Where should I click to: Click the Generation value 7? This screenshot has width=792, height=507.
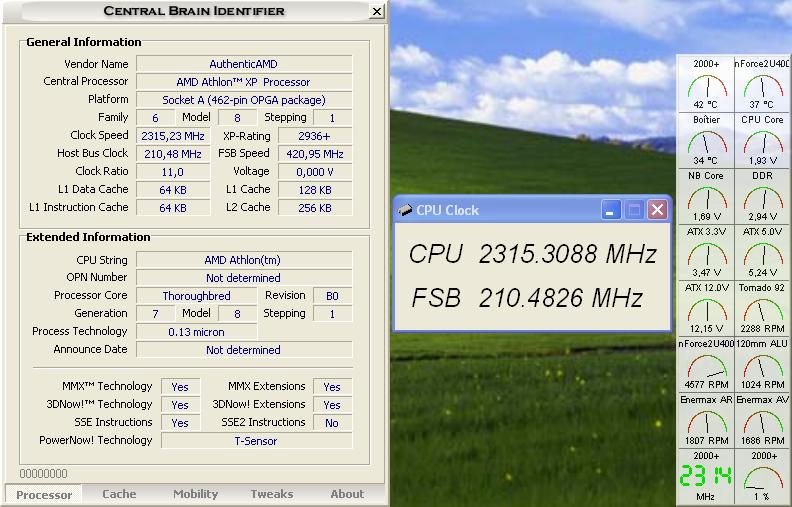[156, 314]
